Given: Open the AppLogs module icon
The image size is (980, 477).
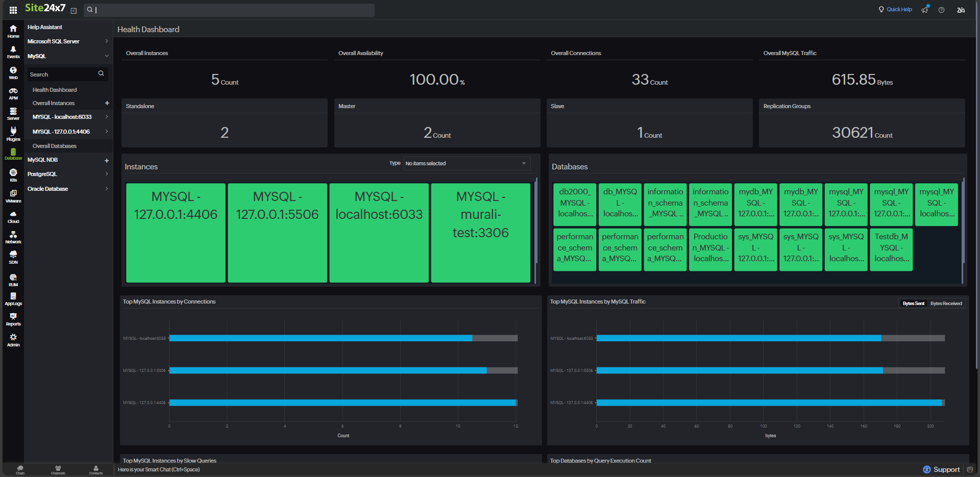Looking at the screenshot, I should pyautogui.click(x=13, y=299).
